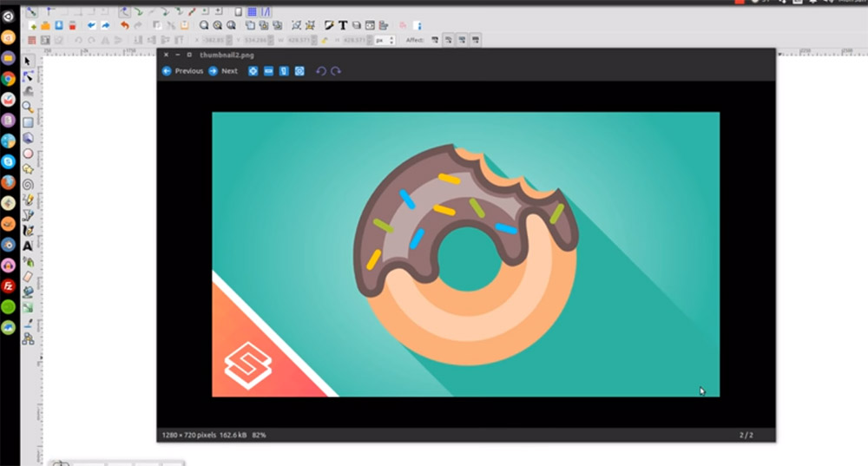Click the X coordinate spinner arrows
This screenshot has height=466, width=868.
click(229, 41)
